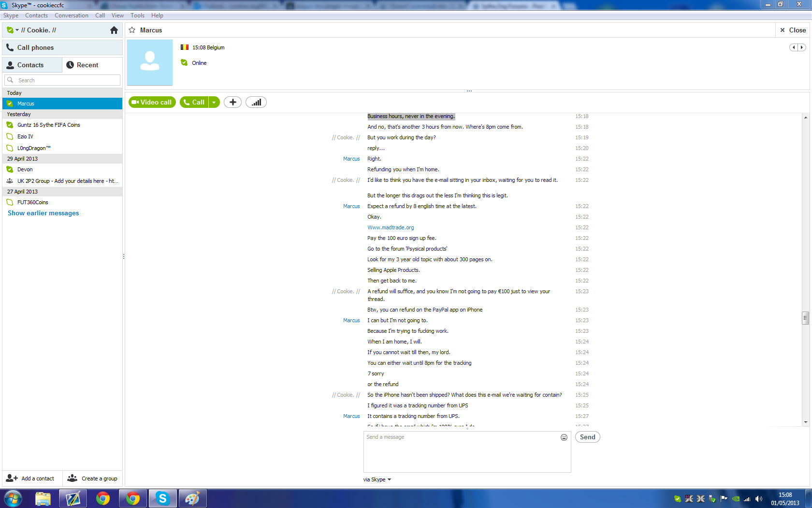Click the Online status icon under Marcus

(x=184, y=62)
